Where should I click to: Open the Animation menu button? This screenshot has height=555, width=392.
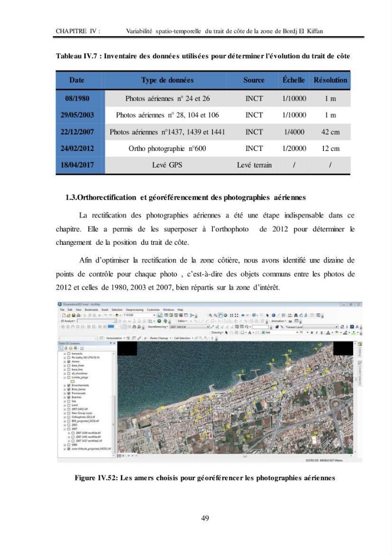278,321
